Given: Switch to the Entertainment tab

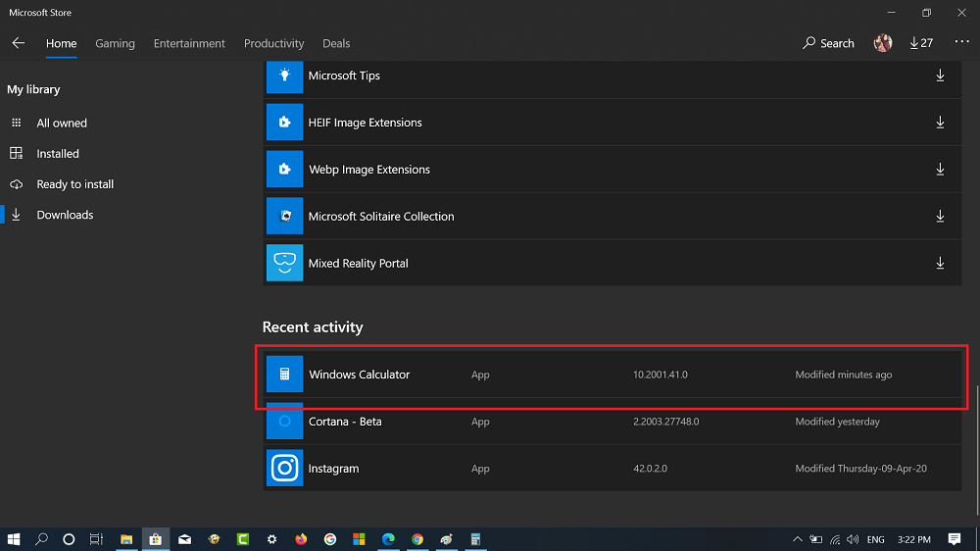Looking at the screenshot, I should click(189, 43).
